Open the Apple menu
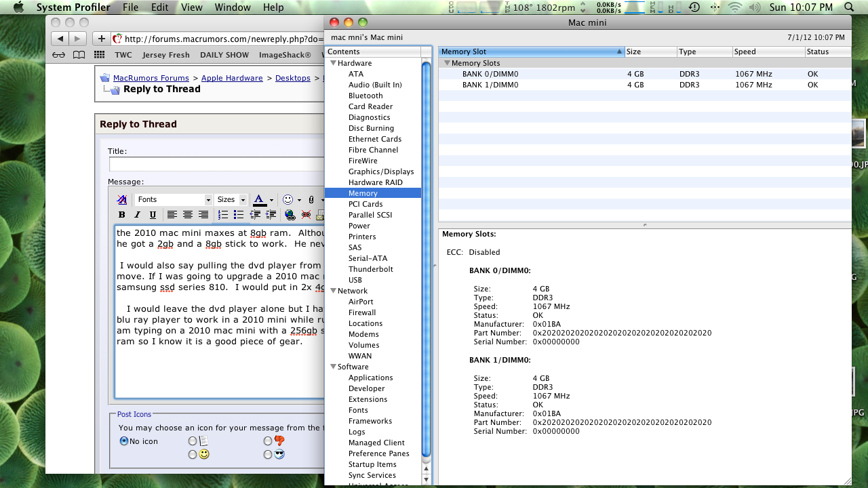 click(x=18, y=7)
